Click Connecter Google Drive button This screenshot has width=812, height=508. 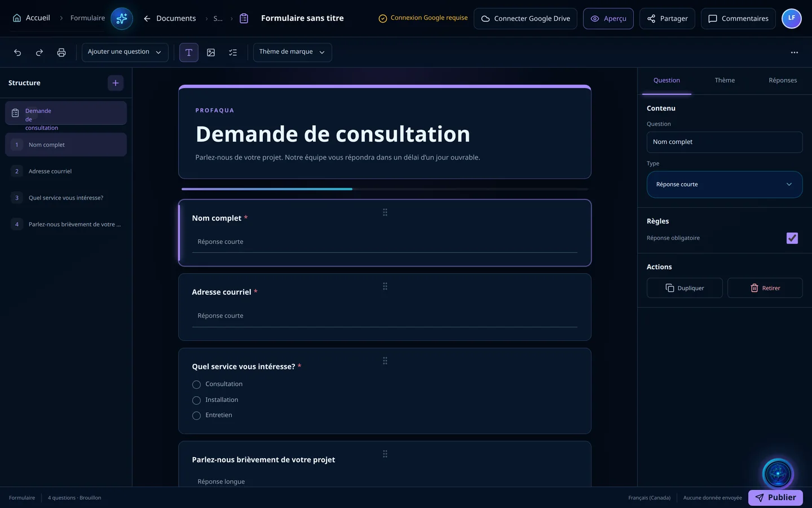(526, 19)
